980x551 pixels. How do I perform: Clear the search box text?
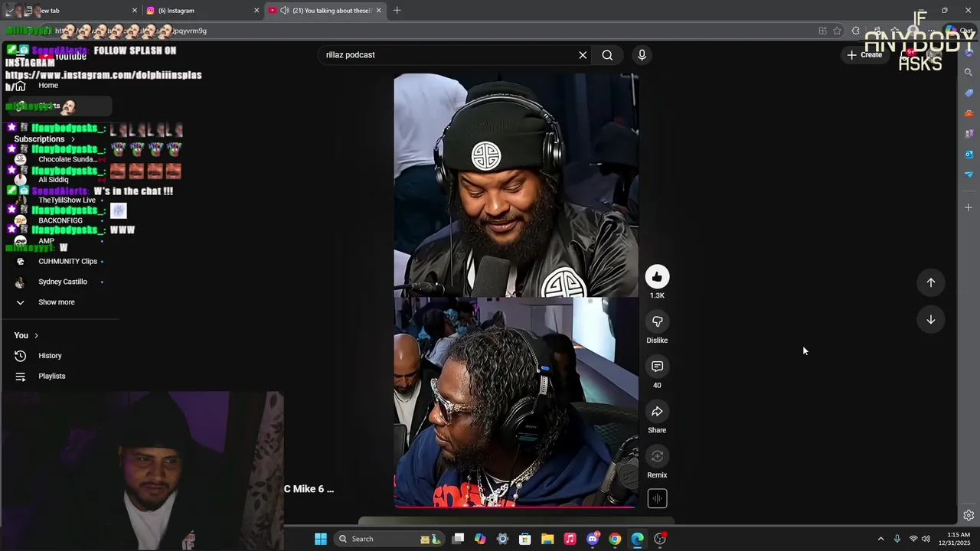tap(583, 55)
